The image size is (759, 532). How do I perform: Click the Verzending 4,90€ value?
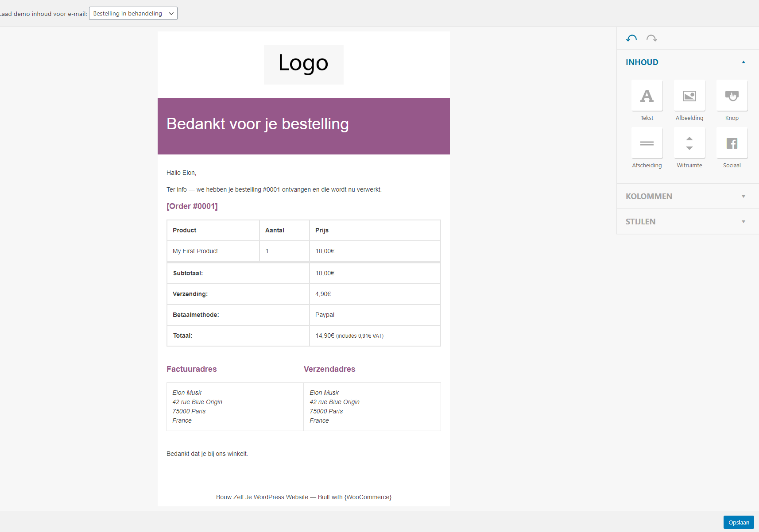click(375, 294)
